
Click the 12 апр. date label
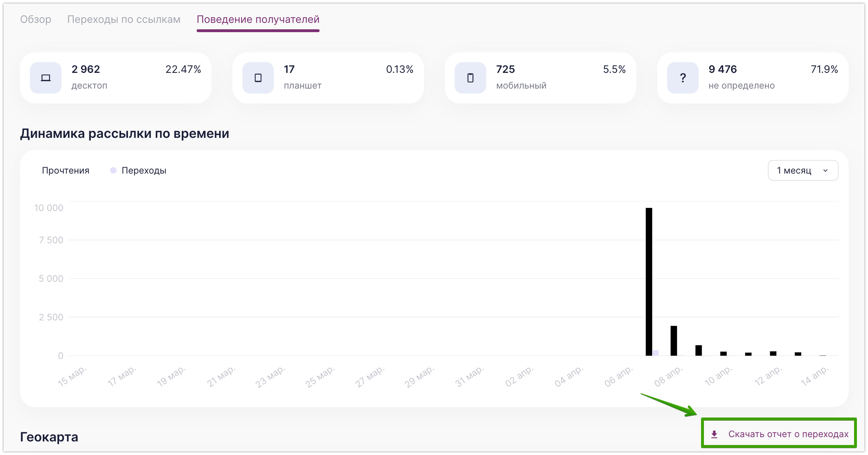pyautogui.click(x=768, y=376)
